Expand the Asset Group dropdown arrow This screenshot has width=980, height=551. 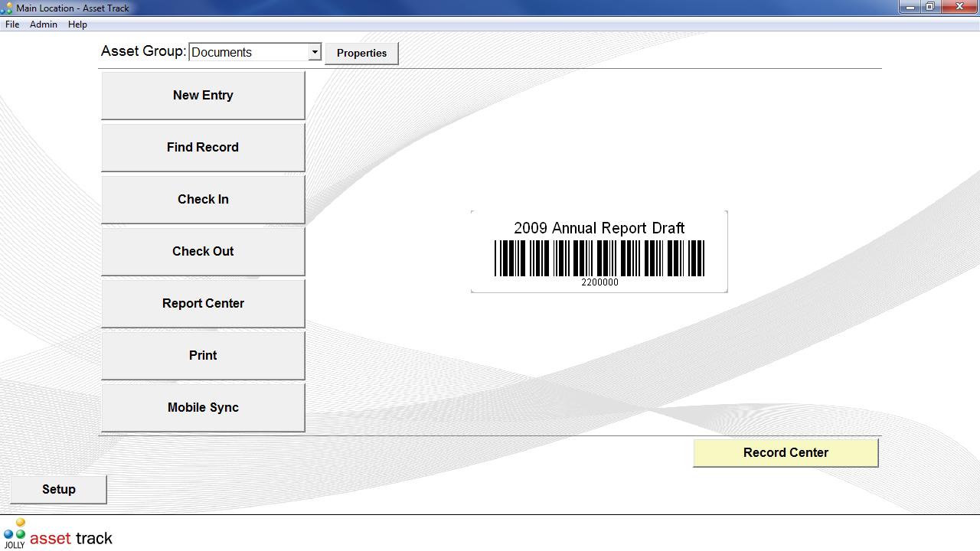pyautogui.click(x=314, y=52)
